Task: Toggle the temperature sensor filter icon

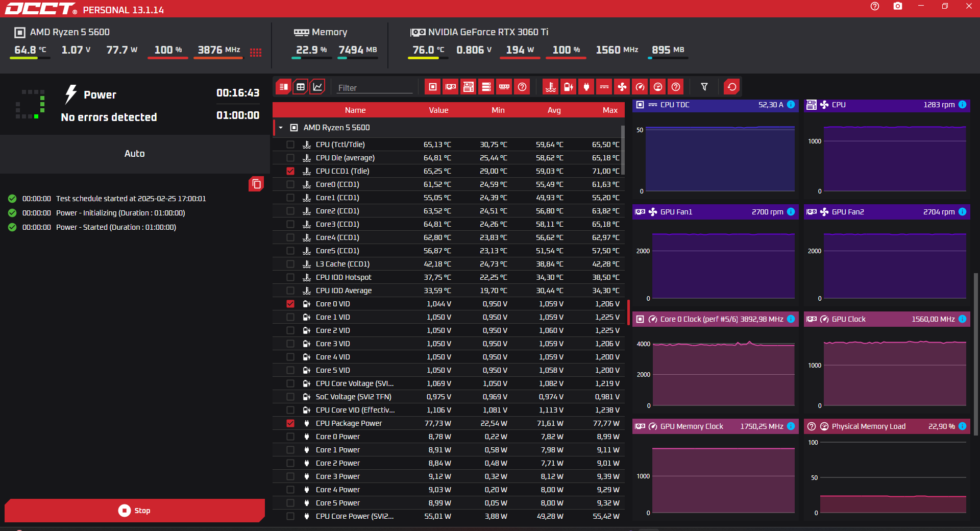Action: pyautogui.click(x=551, y=87)
